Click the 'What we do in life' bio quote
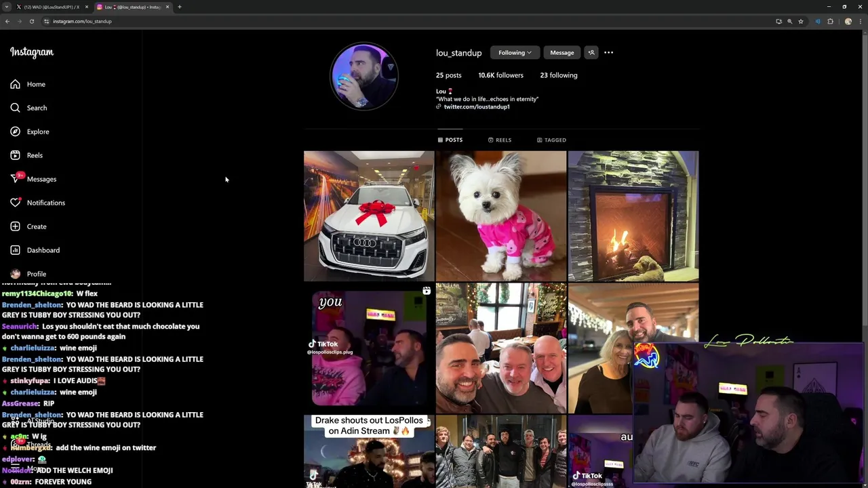Screen dimensions: 868x488 487,99
